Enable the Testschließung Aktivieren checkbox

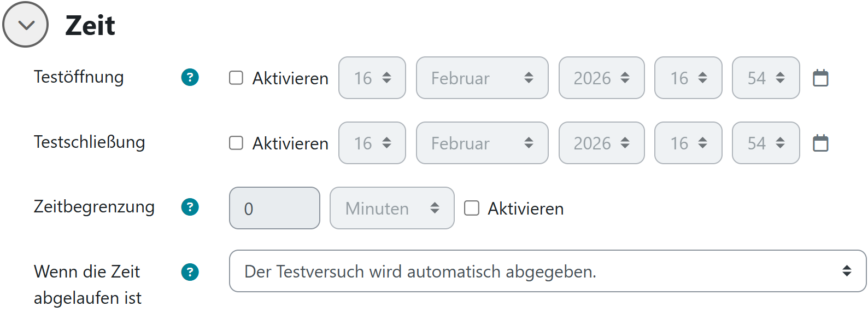[x=236, y=143]
